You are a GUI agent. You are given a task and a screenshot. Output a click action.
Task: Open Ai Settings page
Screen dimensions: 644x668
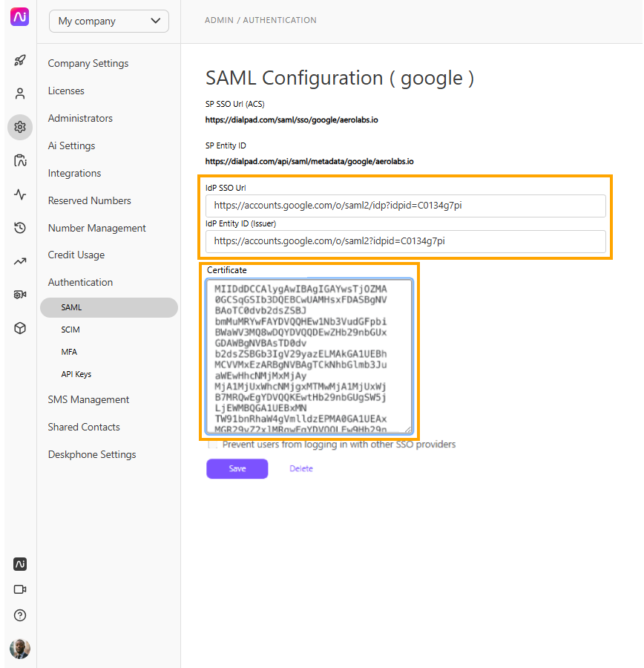tap(71, 145)
